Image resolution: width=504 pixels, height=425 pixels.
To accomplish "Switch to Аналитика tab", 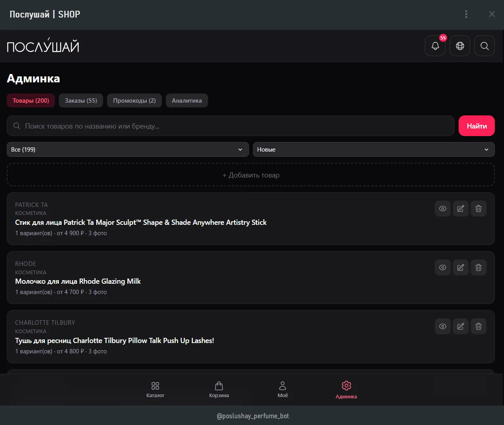I will click(187, 101).
